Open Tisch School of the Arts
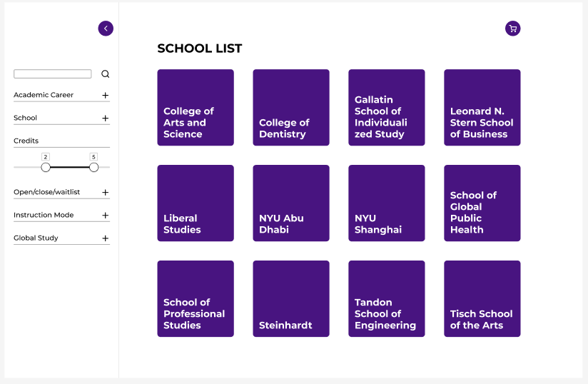This screenshot has height=384, width=588. 482,298
